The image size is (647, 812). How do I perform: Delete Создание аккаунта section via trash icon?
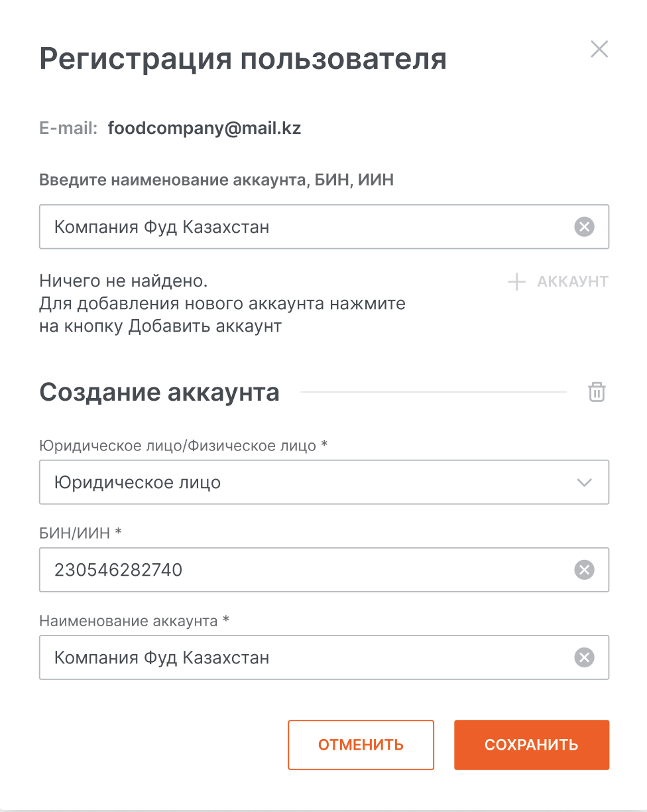point(597,392)
